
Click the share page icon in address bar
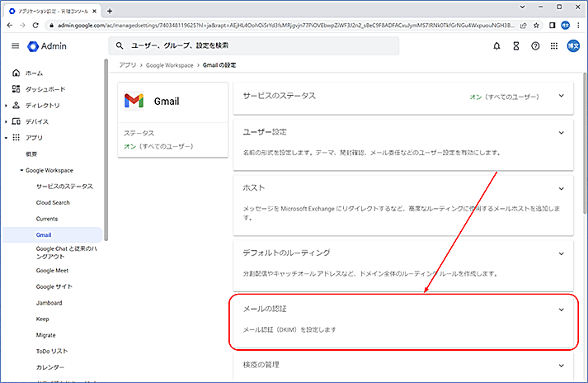coord(523,25)
